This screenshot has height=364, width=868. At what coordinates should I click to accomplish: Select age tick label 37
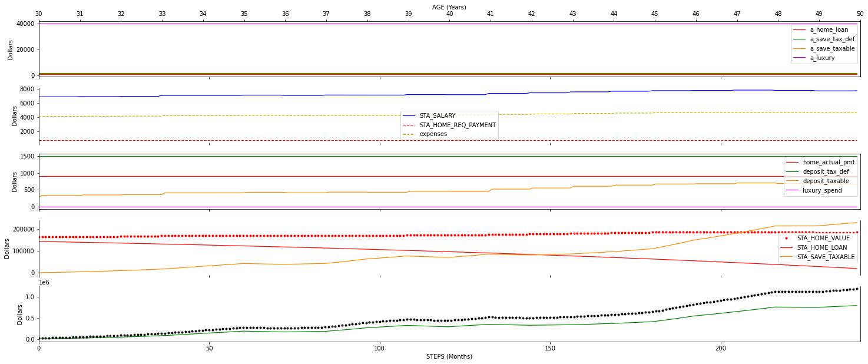coord(326,14)
